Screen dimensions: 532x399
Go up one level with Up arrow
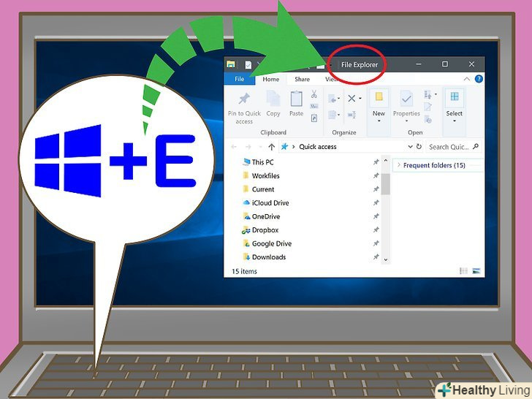click(271, 147)
